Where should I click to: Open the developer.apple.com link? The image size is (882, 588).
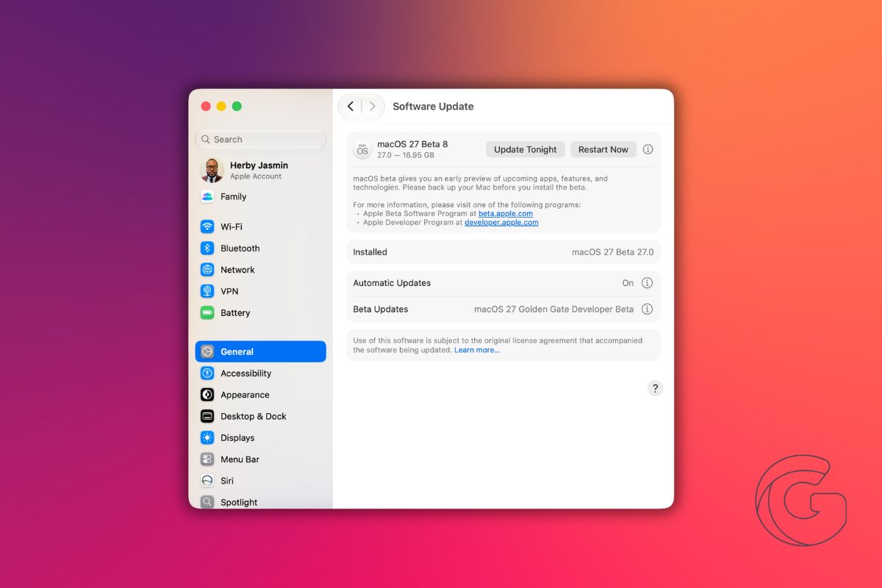501,223
